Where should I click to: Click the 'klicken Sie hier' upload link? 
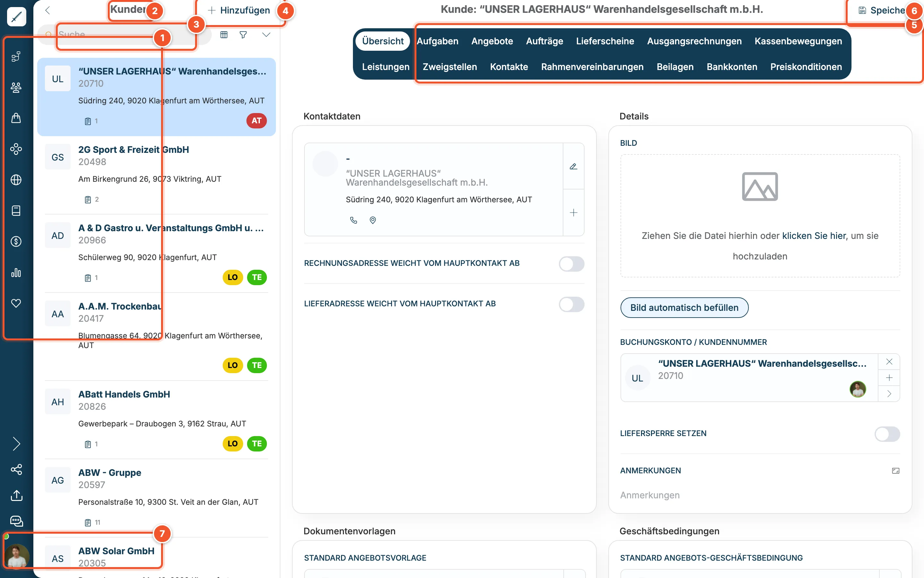(x=814, y=236)
